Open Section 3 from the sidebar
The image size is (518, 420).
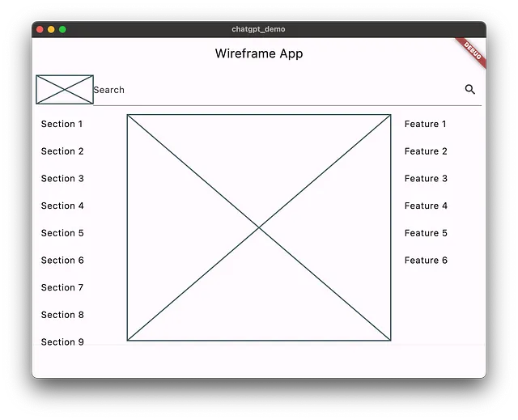[x=62, y=179]
